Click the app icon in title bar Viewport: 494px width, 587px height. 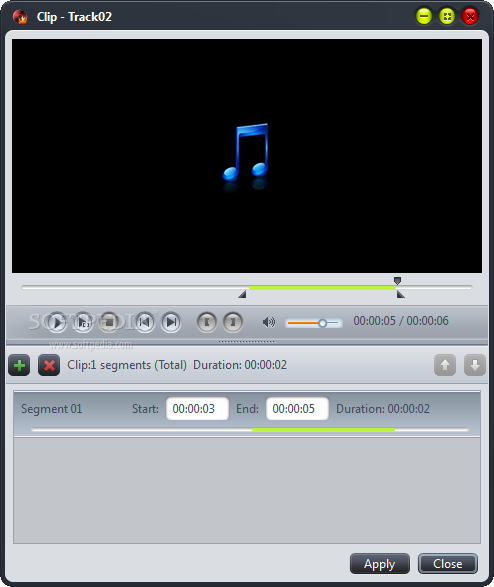coord(20,17)
